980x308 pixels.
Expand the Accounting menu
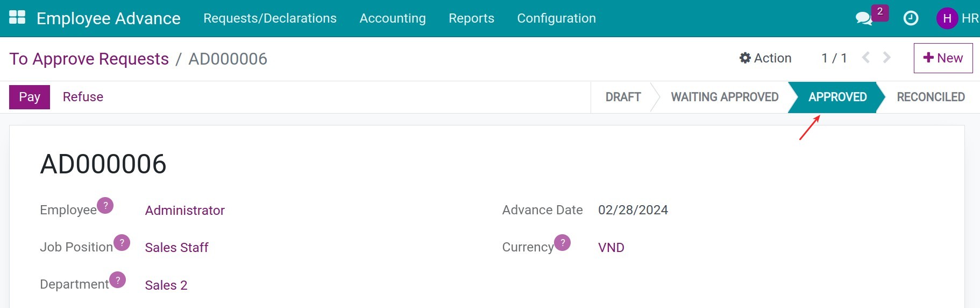pyautogui.click(x=393, y=18)
